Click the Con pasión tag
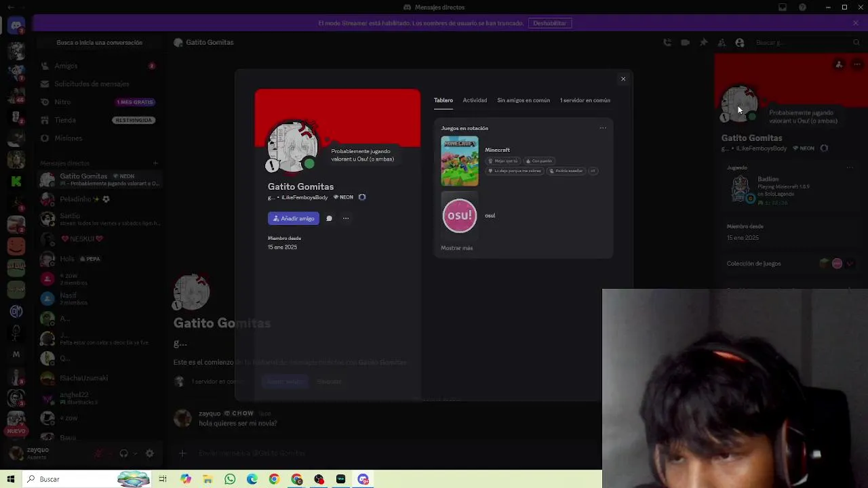This screenshot has width=868, height=488. (x=538, y=161)
